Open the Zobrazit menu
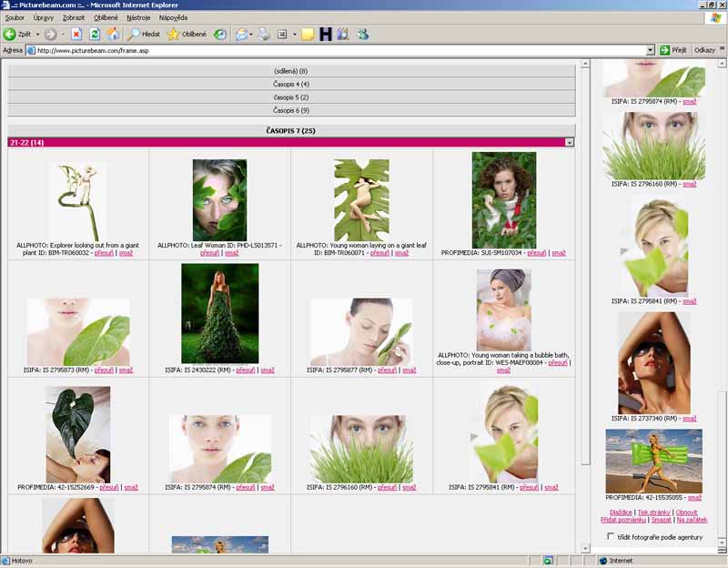Screen dimensions: 728x568 click(75, 17)
